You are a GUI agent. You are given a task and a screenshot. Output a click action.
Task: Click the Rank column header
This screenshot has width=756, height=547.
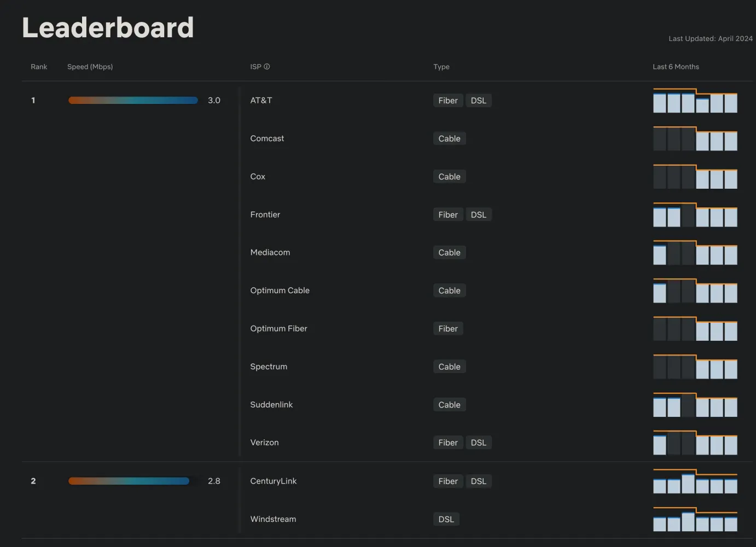point(39,67)
